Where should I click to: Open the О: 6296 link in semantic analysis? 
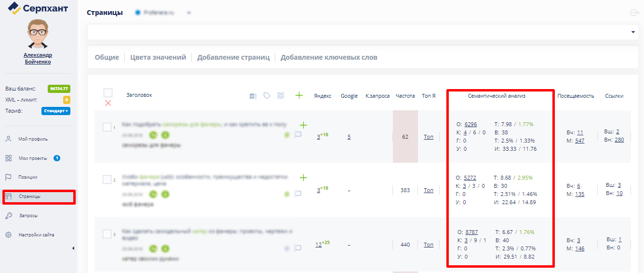[x=470, y=124]
